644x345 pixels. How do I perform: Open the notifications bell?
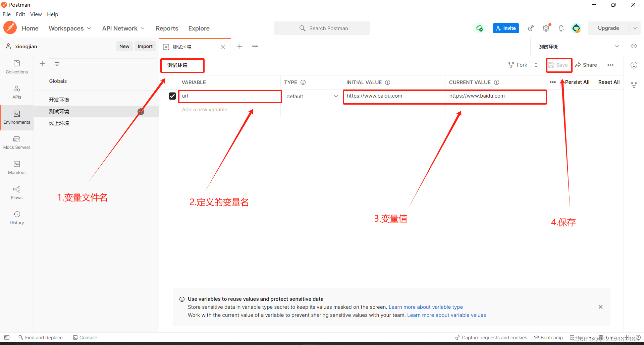[561, 28]
